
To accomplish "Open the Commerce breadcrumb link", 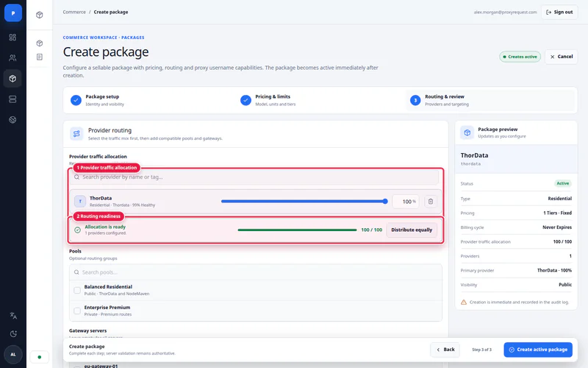I will point(74,12).
